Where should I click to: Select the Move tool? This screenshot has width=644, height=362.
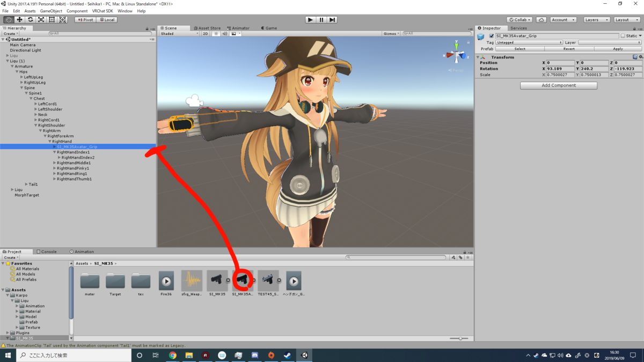[19, 20]
